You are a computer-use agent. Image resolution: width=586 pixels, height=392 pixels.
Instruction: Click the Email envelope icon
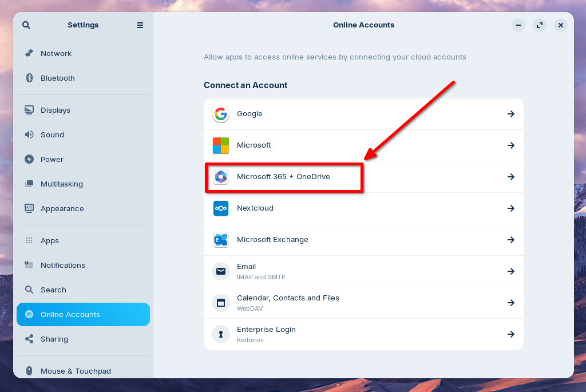point(221,271)
